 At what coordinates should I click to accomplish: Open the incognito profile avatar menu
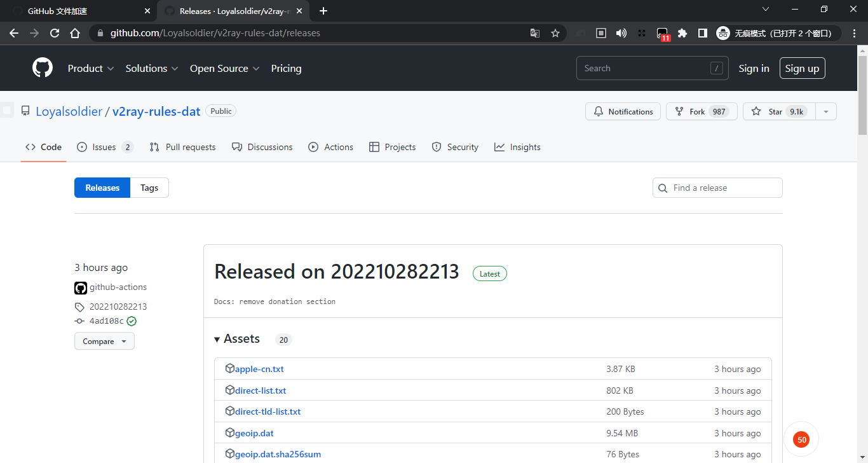(x=723, y=33)
